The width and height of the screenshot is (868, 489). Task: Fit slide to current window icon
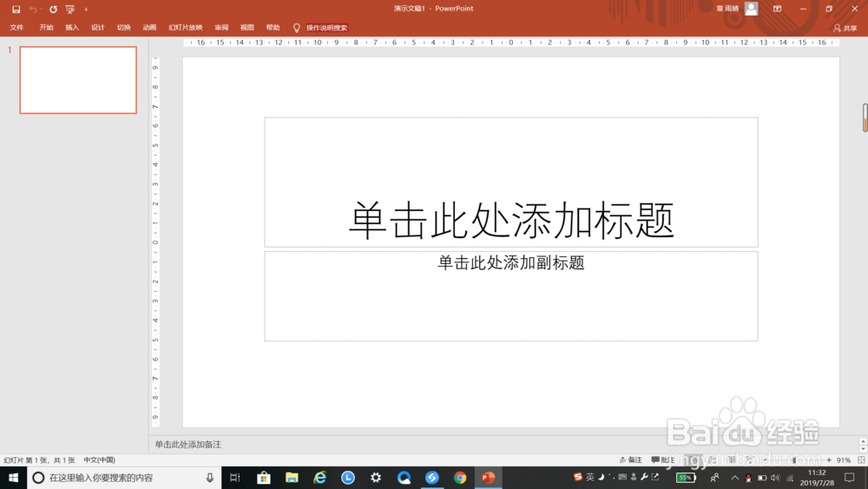tap(861, 459)
